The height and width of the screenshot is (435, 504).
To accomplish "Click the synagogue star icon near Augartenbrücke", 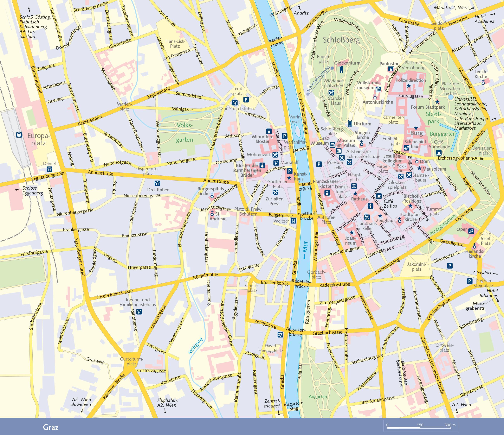I will [280, 335].
